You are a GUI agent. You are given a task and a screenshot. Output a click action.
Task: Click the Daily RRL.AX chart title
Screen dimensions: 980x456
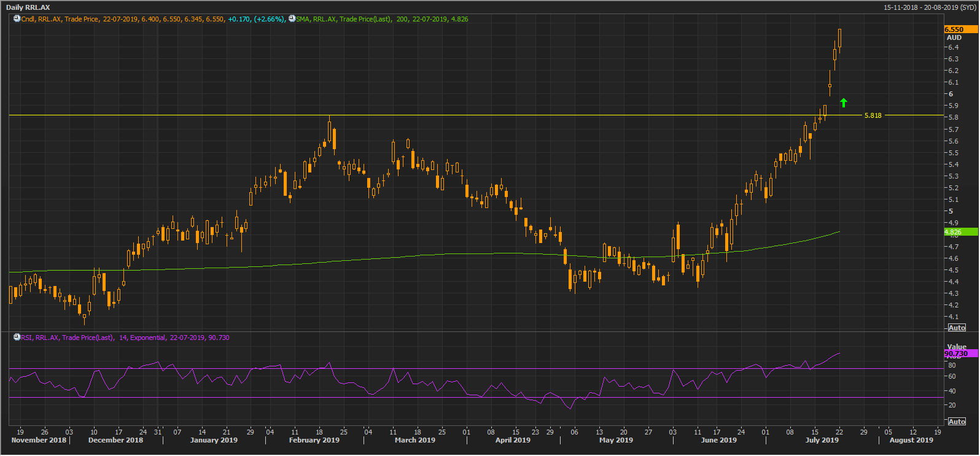click(x=28, y=7)
